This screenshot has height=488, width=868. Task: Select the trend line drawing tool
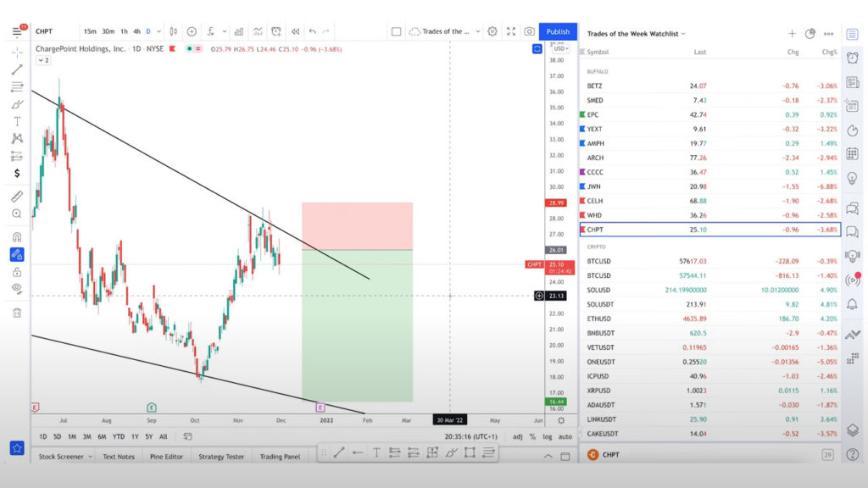17,69
